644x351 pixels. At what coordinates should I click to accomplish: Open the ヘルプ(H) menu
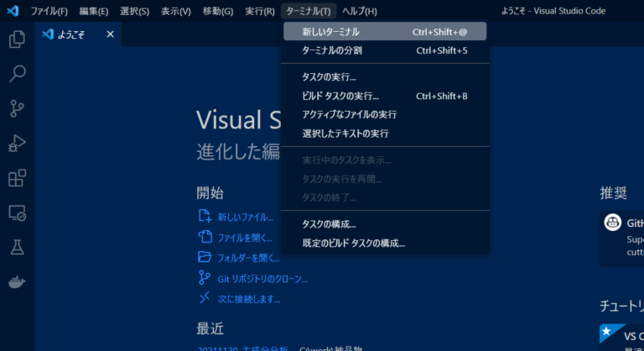(359, 11)
